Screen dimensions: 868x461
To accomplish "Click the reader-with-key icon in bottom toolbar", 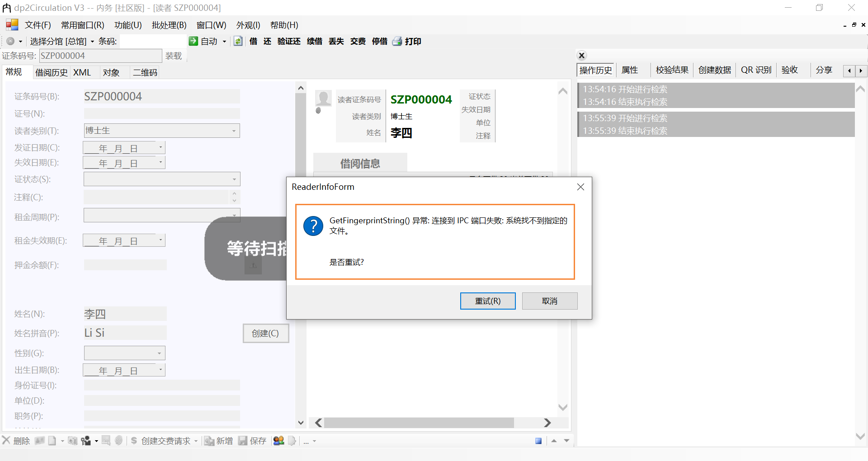I will pyautogui.click(x=86, y=441).
